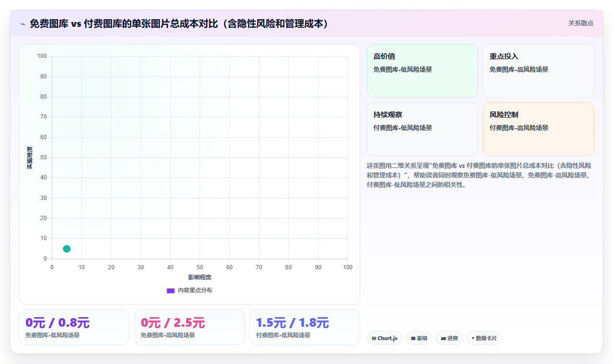The height and width of the screenshot is (364, 613).
Task: Click the 进度 tag chip
Action: [x=449, y=338]
